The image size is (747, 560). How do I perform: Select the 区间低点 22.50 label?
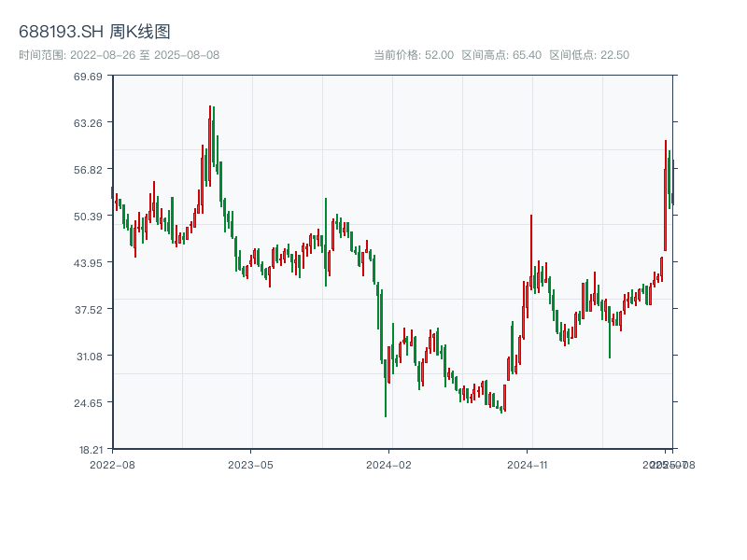[589, 55]
